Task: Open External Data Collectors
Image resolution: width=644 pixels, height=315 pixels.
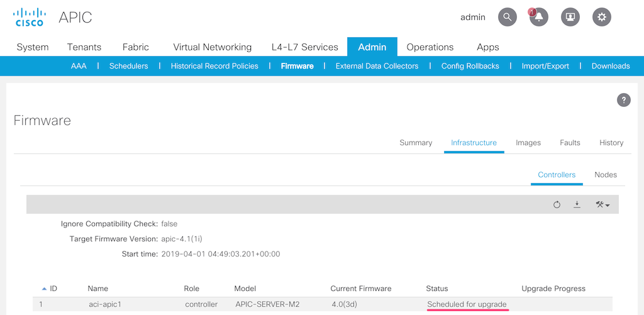Action: pos(377,66)
